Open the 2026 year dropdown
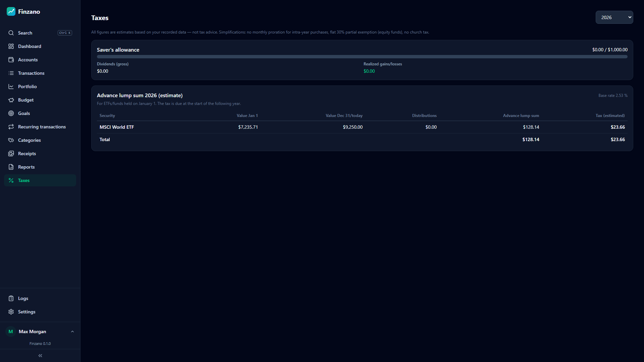Screen dimensions: 644x362 614,17
